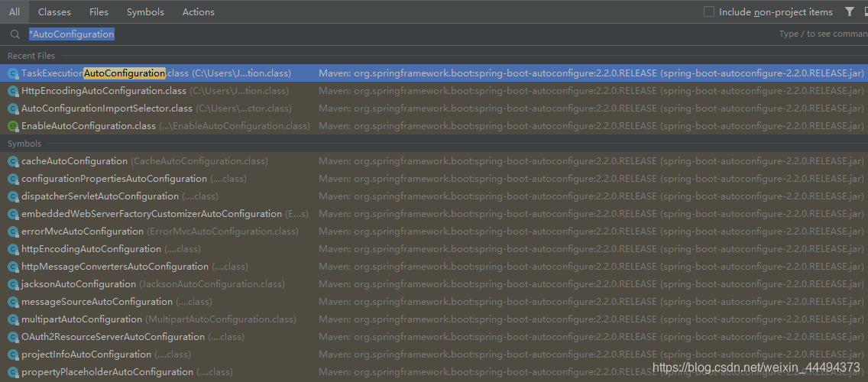868x382 pixels.
Task: Enable Include non-project items checkbox
Action: tap(709, 11)
